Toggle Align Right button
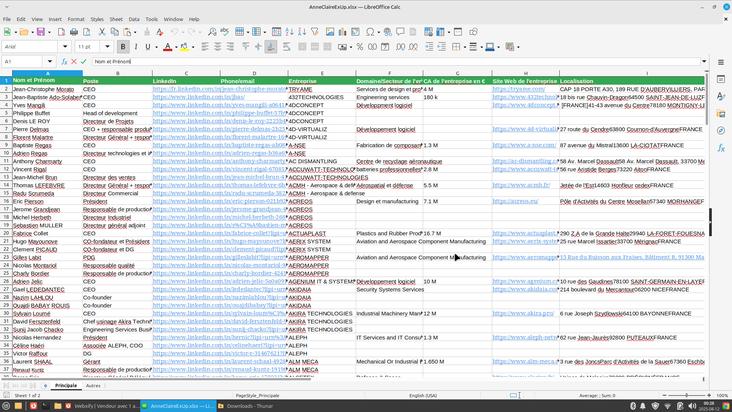This screenshot has height=412, width=732. pyautogui.click(x=230, y=47)
